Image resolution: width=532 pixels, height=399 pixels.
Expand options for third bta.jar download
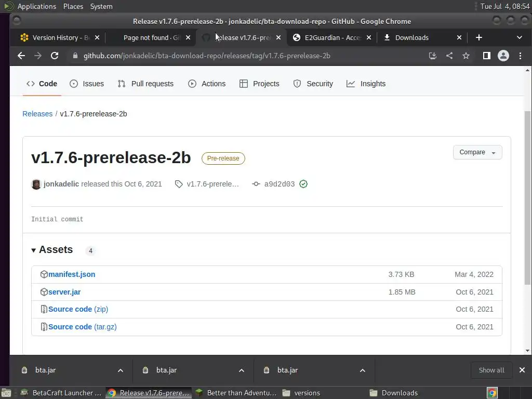[x=362, y=370]
